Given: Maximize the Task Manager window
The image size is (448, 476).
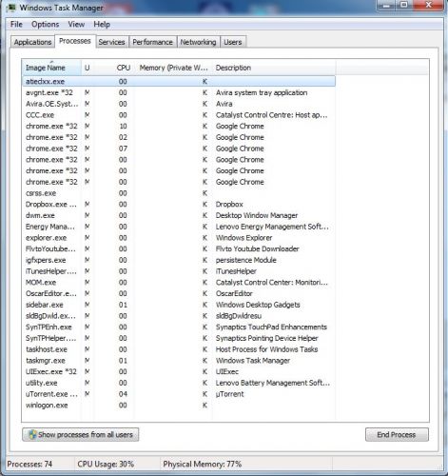Looking at the screenshot, I should (x=404, y=5).
